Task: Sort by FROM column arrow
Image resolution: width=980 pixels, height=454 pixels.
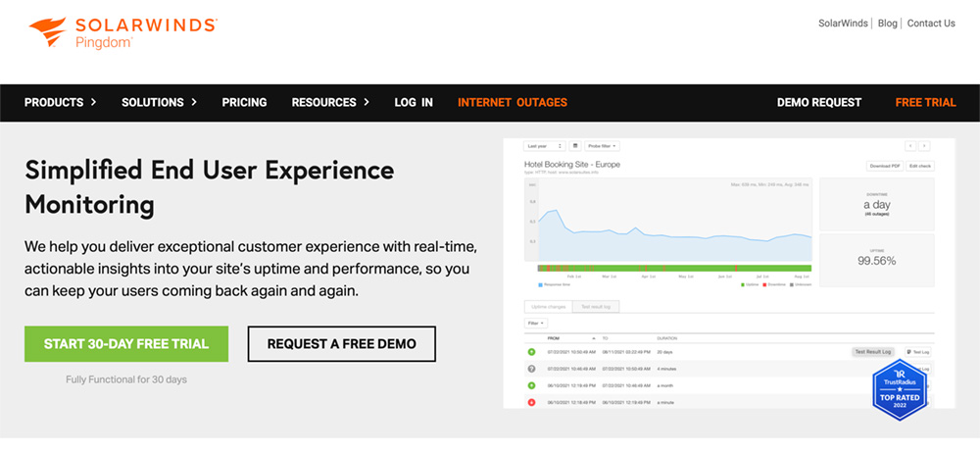Action: (595, 338)
